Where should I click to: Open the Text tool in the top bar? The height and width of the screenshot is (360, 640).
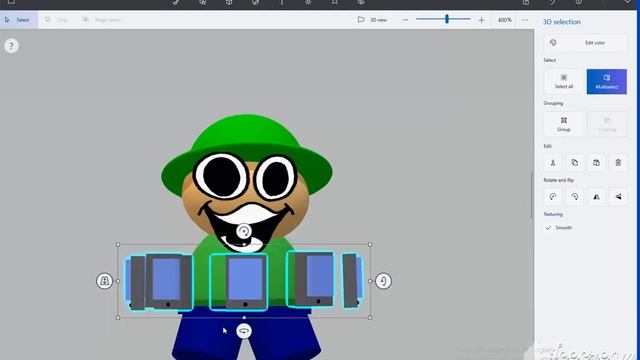click(x=282, y=2)
